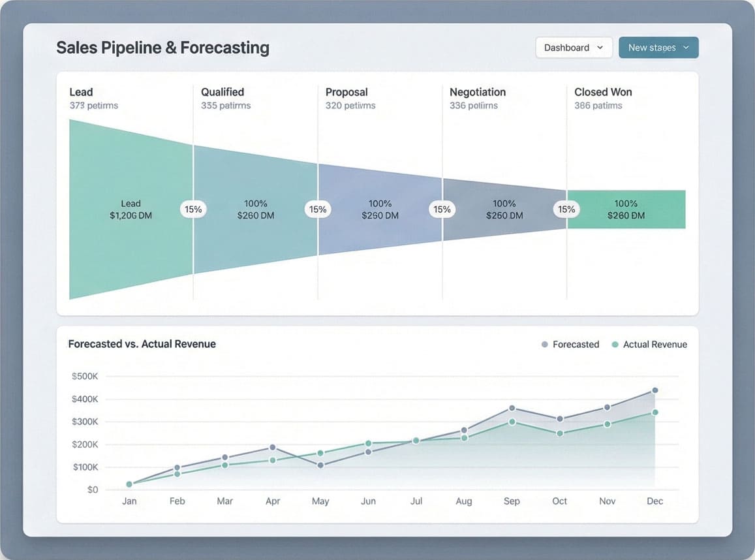The width and height of the screenshot is (755, 560).
Task: Click the New stages button
Action: tap(658, 47)
